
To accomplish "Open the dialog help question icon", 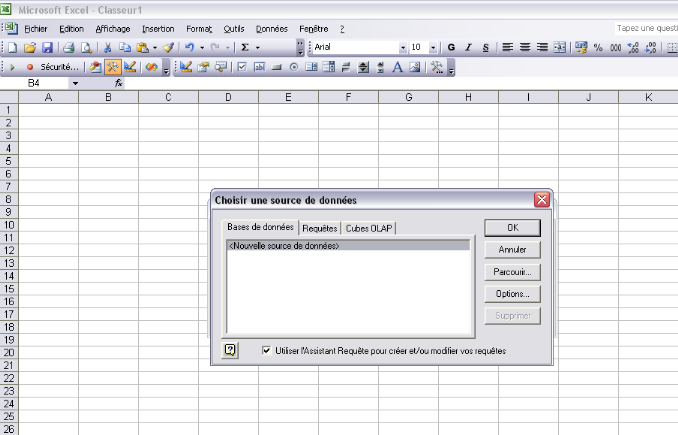I will click(230, 350).
